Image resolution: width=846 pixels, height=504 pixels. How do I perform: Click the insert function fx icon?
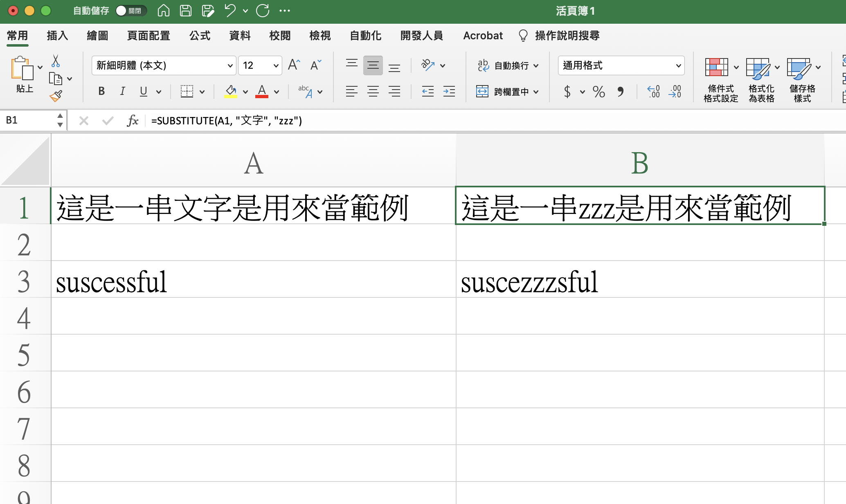pos(133,121)
